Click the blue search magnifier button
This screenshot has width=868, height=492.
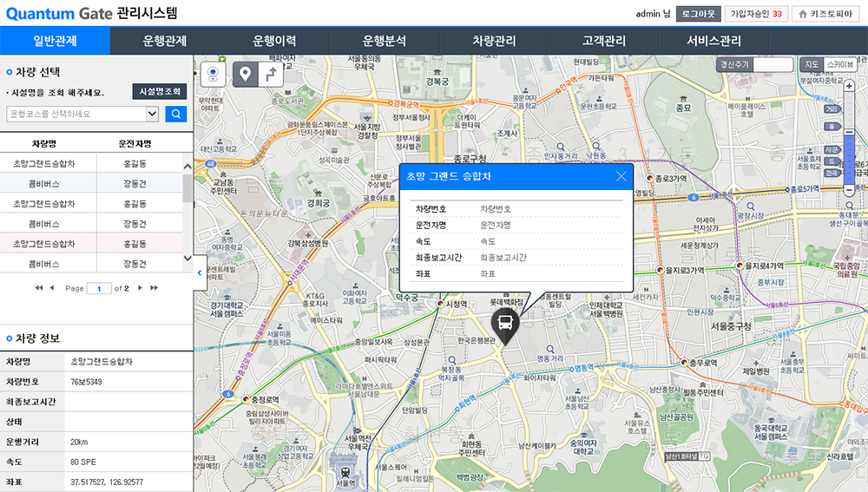[x=176, y=114]
